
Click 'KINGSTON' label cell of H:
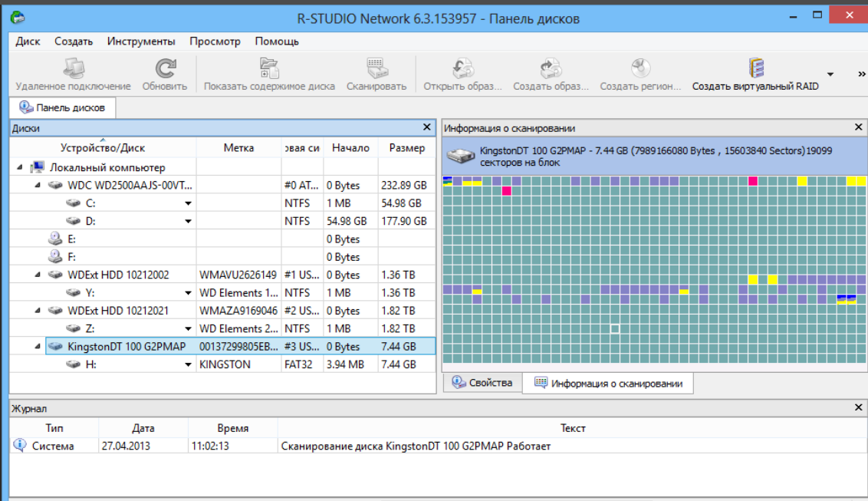click(x=238, y=364)
